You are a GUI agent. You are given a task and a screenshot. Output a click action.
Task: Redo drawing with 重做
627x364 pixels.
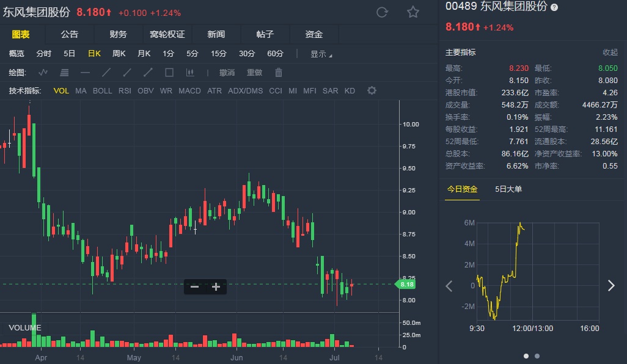254,73
